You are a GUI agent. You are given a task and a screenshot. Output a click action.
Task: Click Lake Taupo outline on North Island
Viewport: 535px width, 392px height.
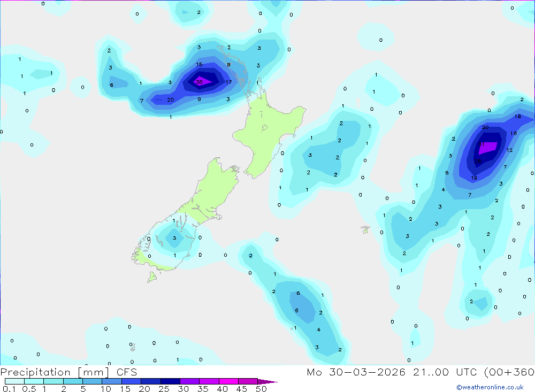(x=265, y=128)
